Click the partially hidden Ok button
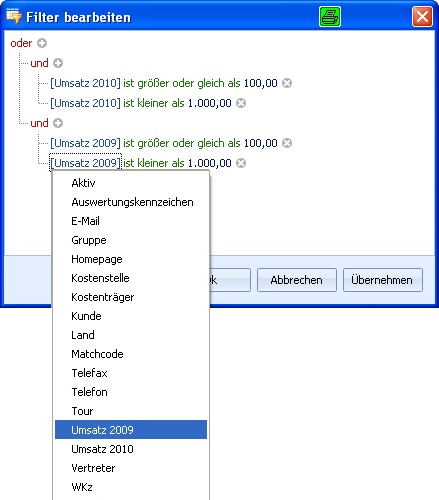The width and height of the screenshot is (439, 500). (x=230, y=280)
